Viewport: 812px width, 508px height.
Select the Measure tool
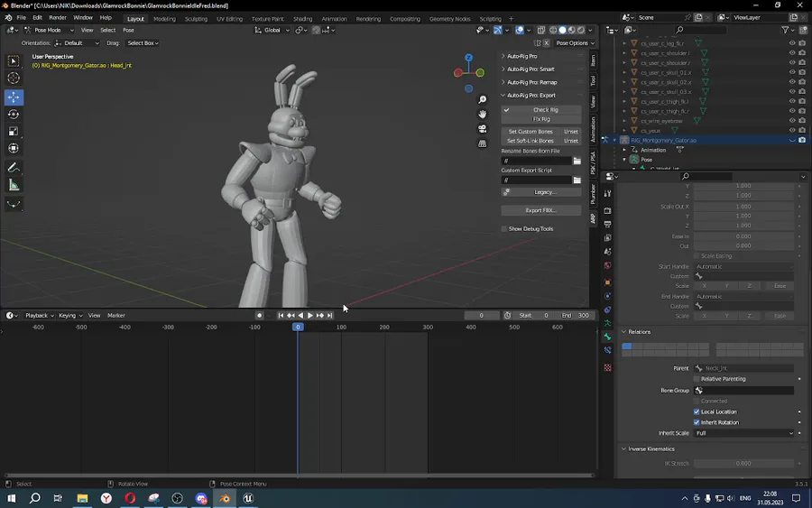click(x=14, y=185)
